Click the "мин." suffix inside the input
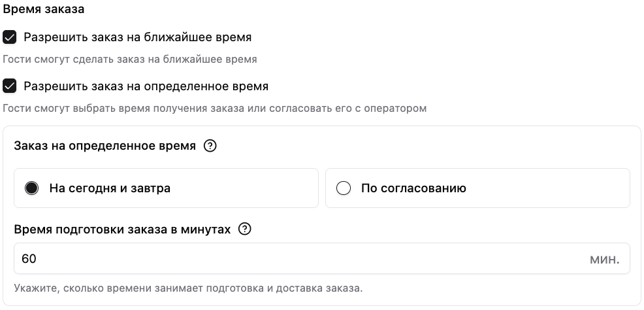644x310 pixels. coord(604,260)
